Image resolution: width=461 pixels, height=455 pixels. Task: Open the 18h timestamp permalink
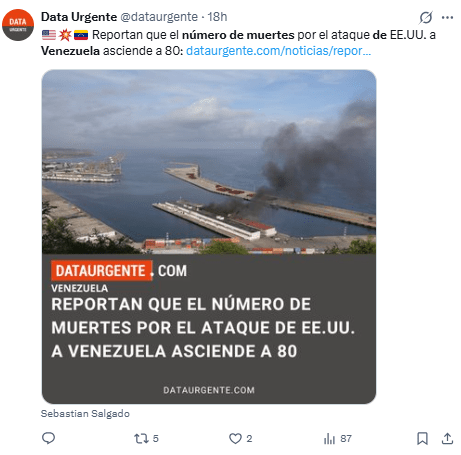(x=217, y=17)
